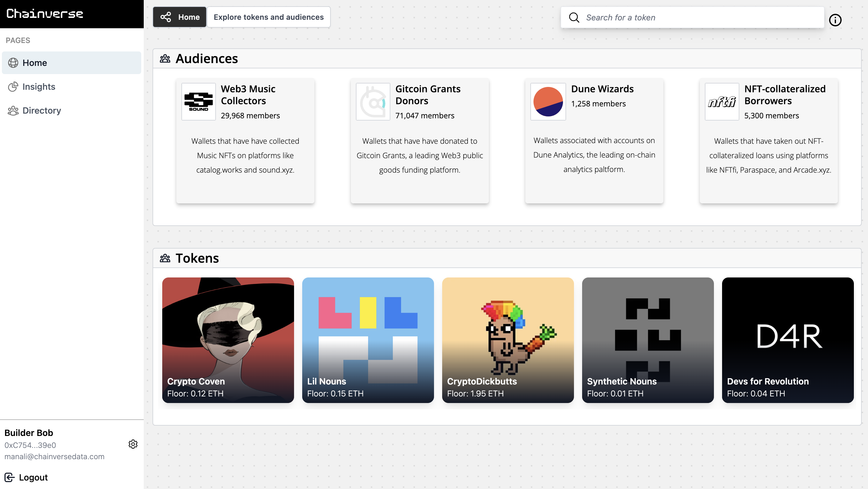Click the NFTfi logo icon
This screenshot has width=868, height=489.
point(722,101)
